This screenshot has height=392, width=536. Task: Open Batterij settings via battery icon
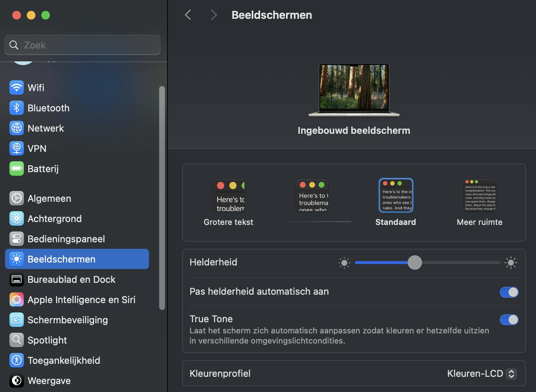point(17,169)
